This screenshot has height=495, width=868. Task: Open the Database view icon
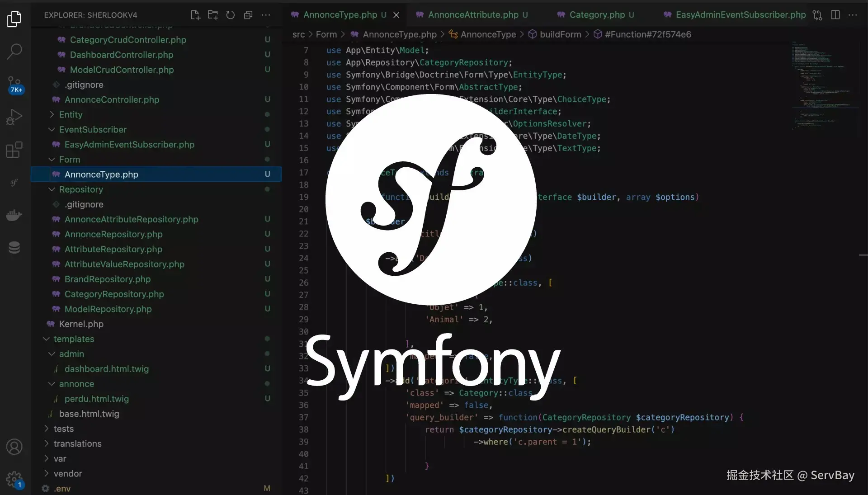[14, 248]
